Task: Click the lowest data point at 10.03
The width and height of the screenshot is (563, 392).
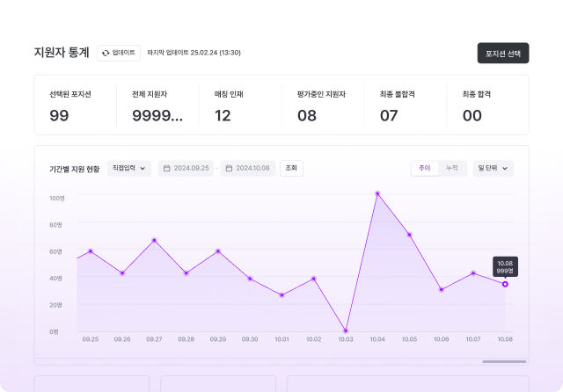Action: 346,330
